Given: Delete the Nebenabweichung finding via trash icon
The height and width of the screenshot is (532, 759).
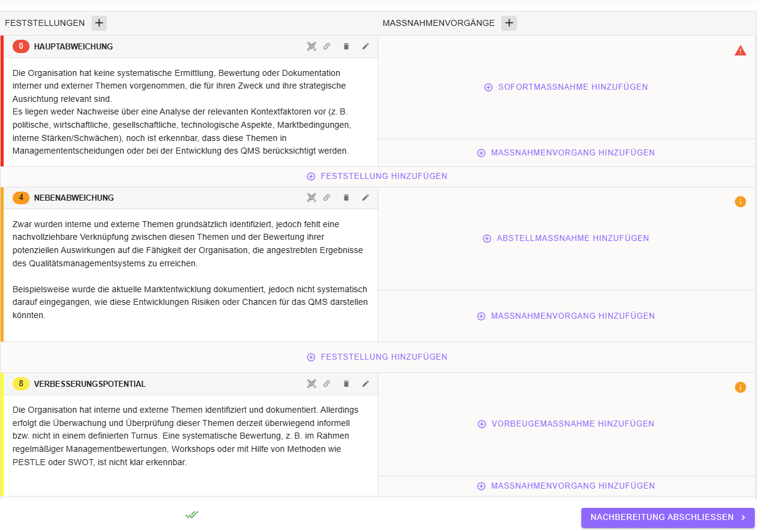Looking at the screenshot, I should (346, 198).
